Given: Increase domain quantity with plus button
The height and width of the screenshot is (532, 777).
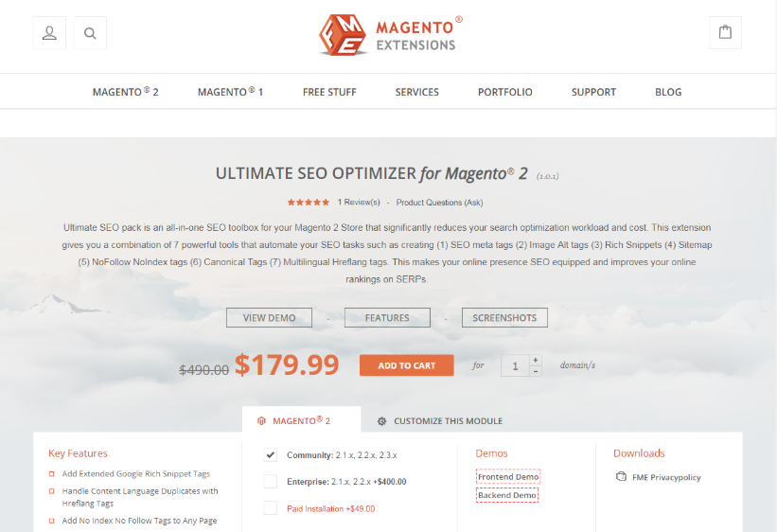Looking at the screenshot, I should (x=535, y=360).
